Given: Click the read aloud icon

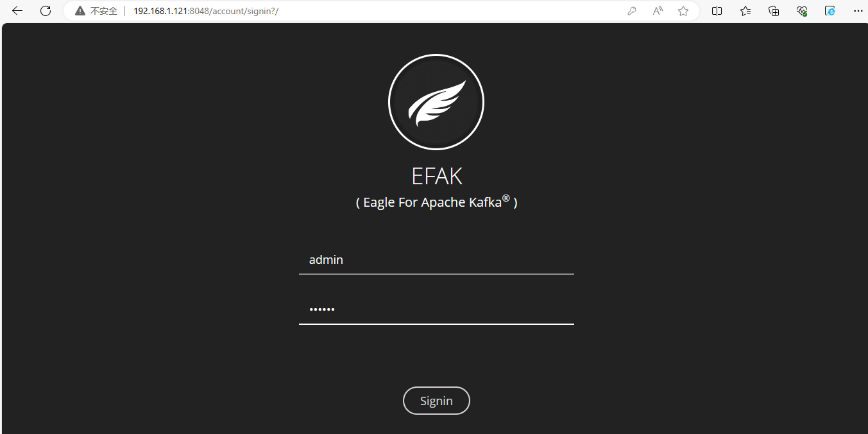Looking at the screenshot, I should [x=658, y=11].
